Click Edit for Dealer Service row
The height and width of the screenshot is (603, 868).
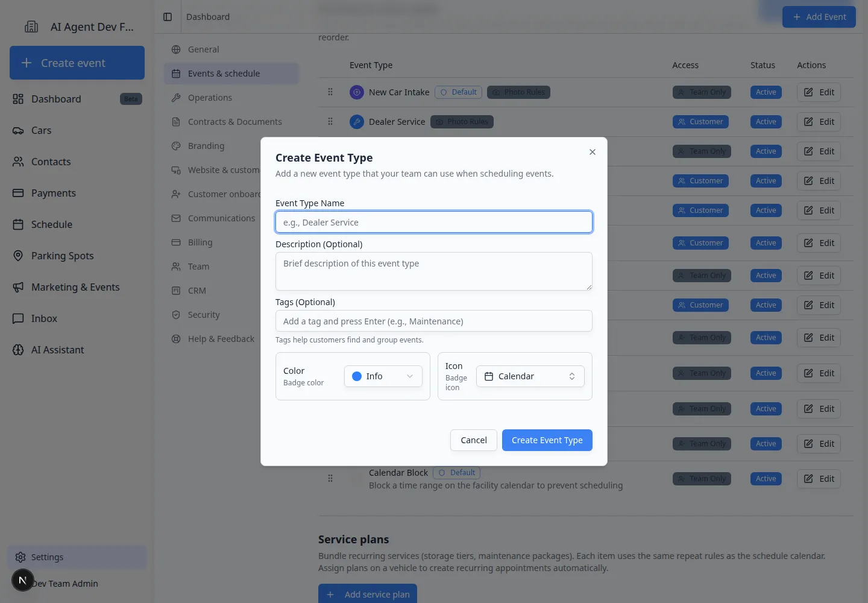pyautogui.click(x=819, y=122)
